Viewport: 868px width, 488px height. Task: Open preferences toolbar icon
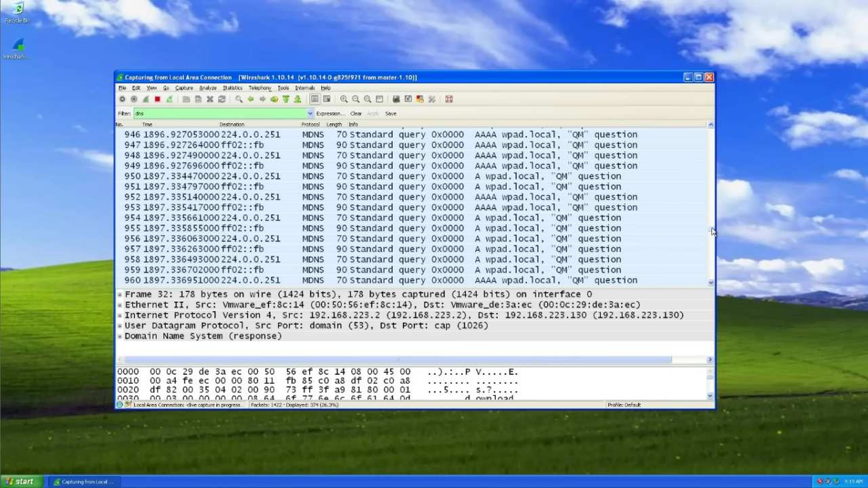pos(432,99)
